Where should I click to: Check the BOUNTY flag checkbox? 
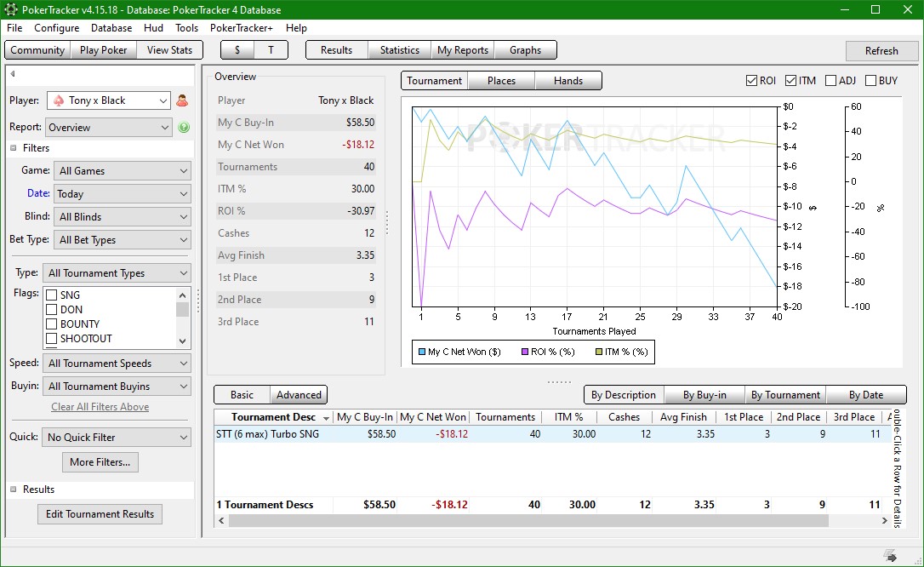coord(51,324)
